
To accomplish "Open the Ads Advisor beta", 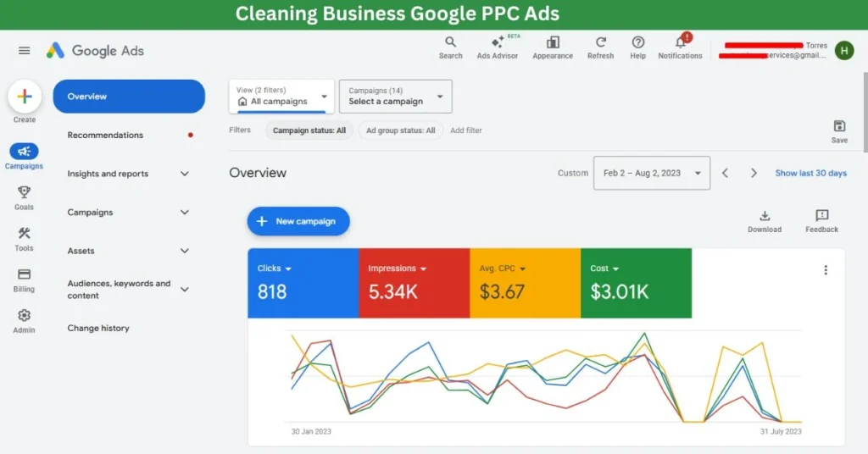I will 498,47.
